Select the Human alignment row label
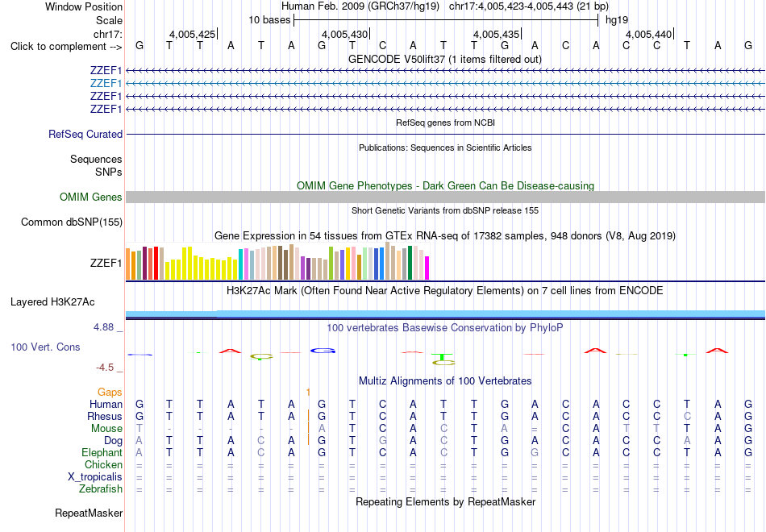Screen dimensions: 766x532 pyautogui.click(x=106, y=404)
